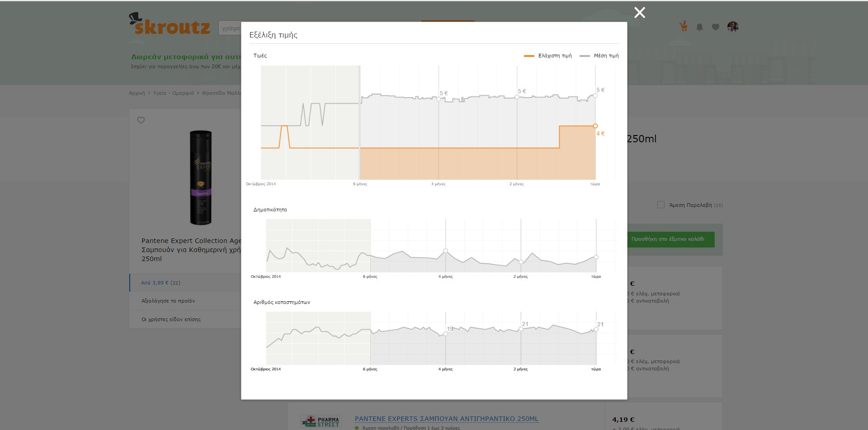The height and width of the screenshot is (430, 868).
Task: Click the Pharma Street shop logo
Action: click(x=321, y=421)
